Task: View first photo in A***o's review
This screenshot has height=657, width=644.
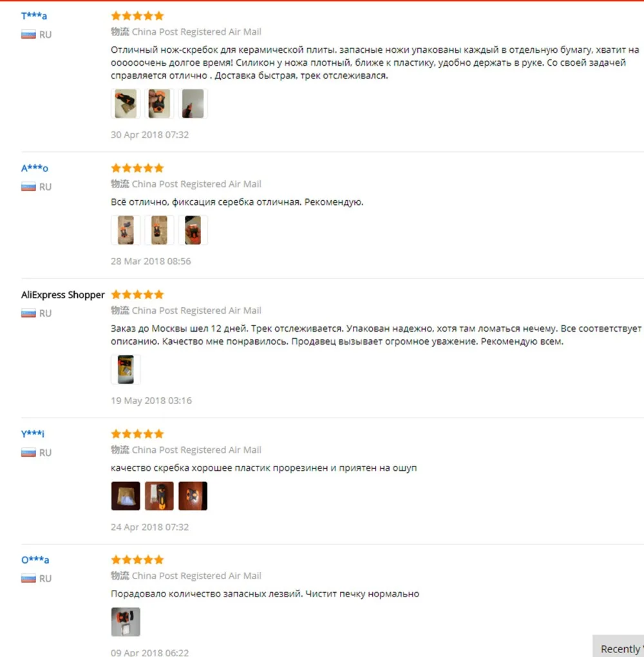Action: tap(126, 230)
